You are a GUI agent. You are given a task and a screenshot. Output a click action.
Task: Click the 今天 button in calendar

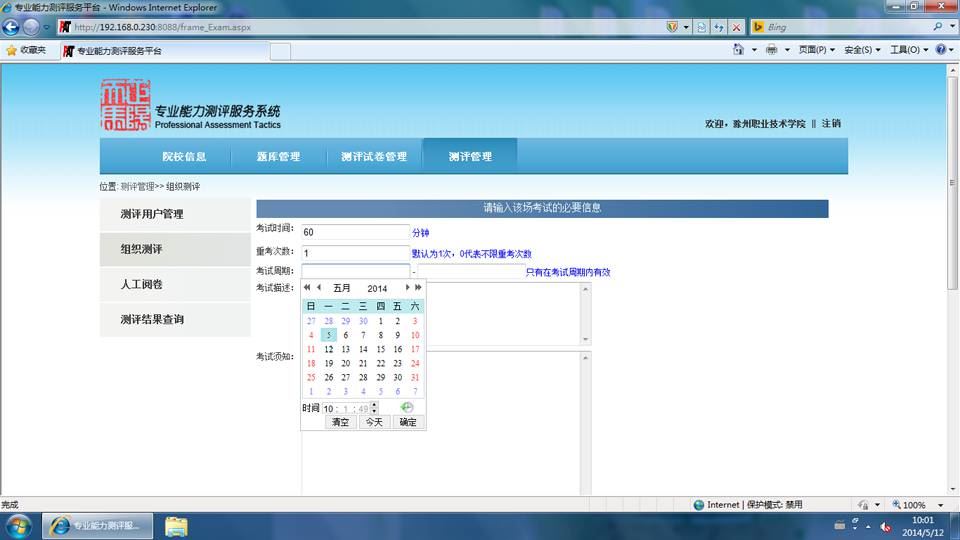pyautogui.click(x=374, y=422)
